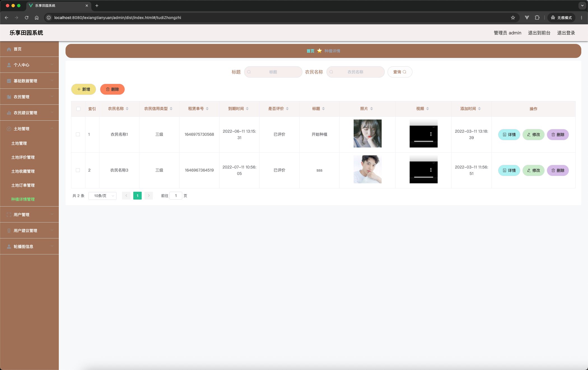Click the 农民建议管理 chart icon

[x=9, y=113]
